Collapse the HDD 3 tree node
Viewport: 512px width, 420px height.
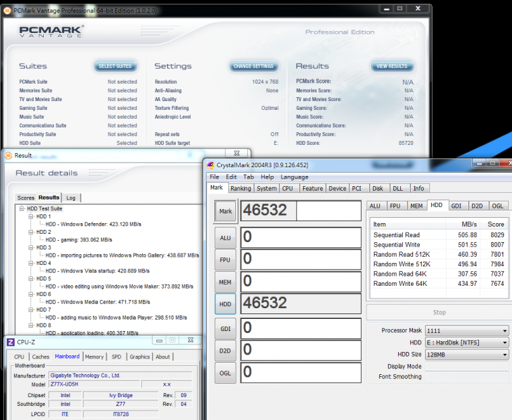point(31,247)
